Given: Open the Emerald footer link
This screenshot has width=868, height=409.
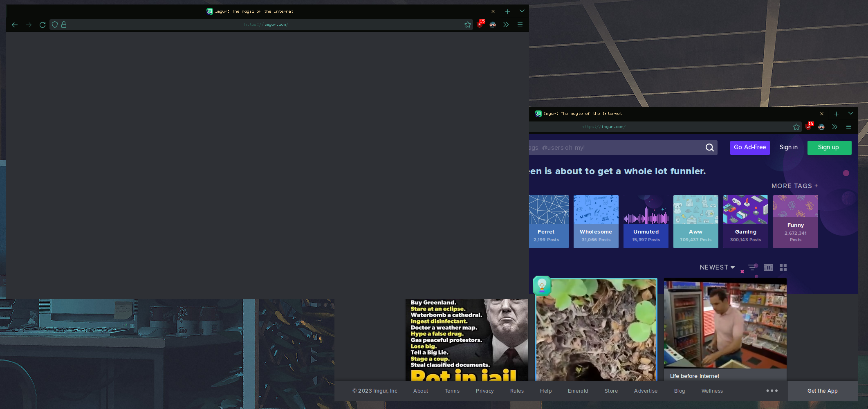Looking at the screenshot, I should [578, 391].
